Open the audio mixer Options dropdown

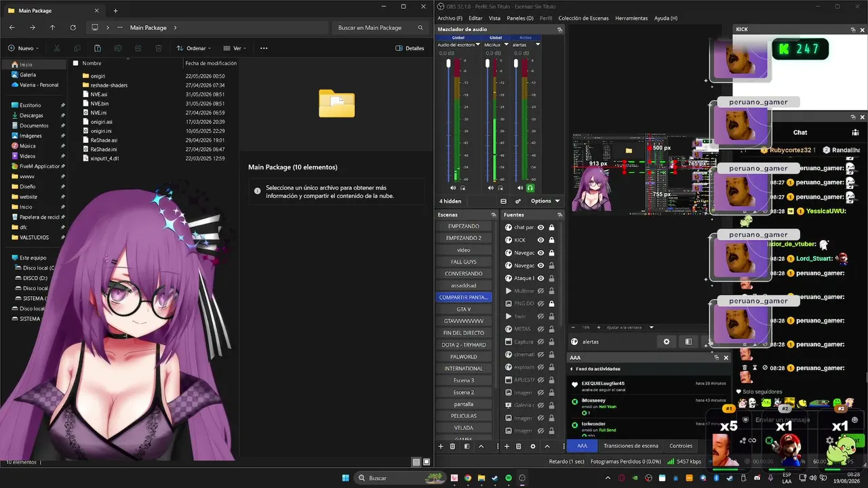click(x=545, y=201)
